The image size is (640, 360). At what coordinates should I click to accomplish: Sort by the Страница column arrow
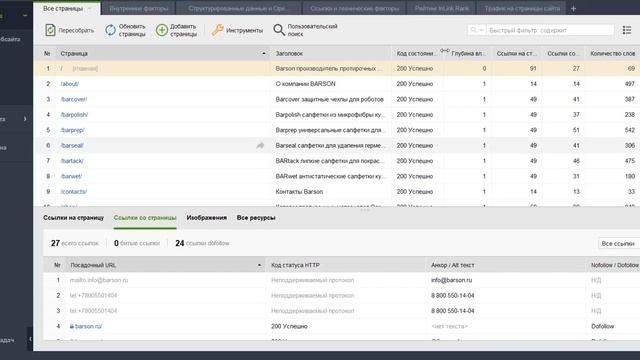(264, 53)
